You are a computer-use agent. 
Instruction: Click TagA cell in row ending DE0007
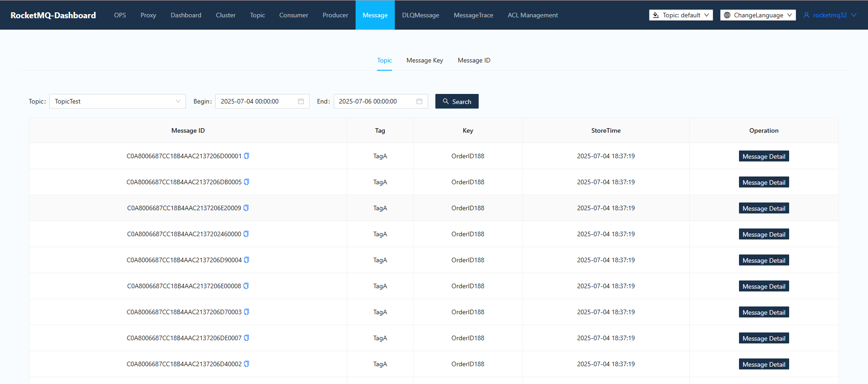(x=380, y=338)
